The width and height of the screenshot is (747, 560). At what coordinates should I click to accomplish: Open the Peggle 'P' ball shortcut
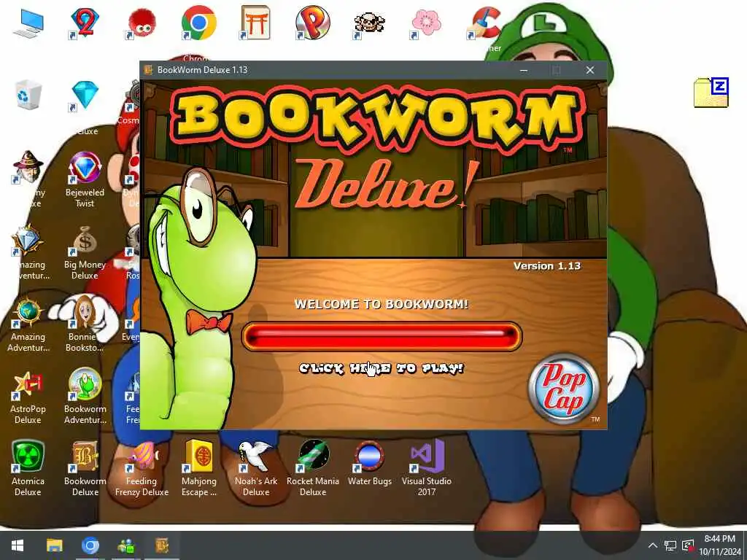(312, 23)
